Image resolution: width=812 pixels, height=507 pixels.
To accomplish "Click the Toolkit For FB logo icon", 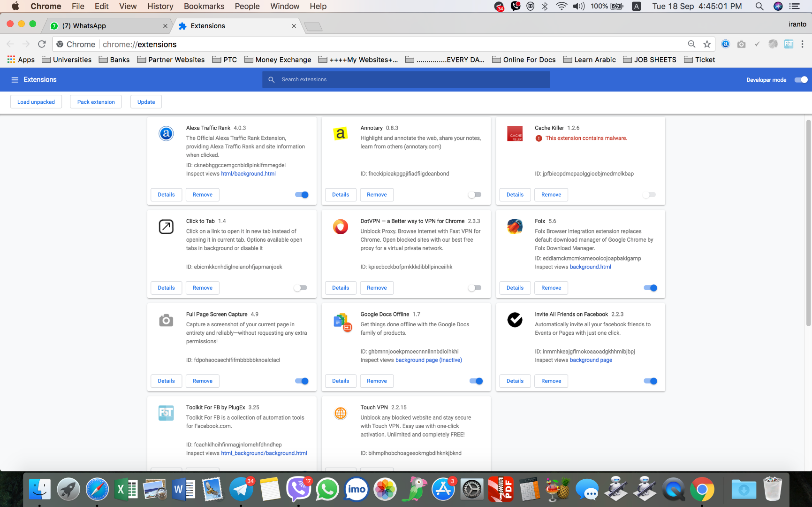I will tap(166, 413).
